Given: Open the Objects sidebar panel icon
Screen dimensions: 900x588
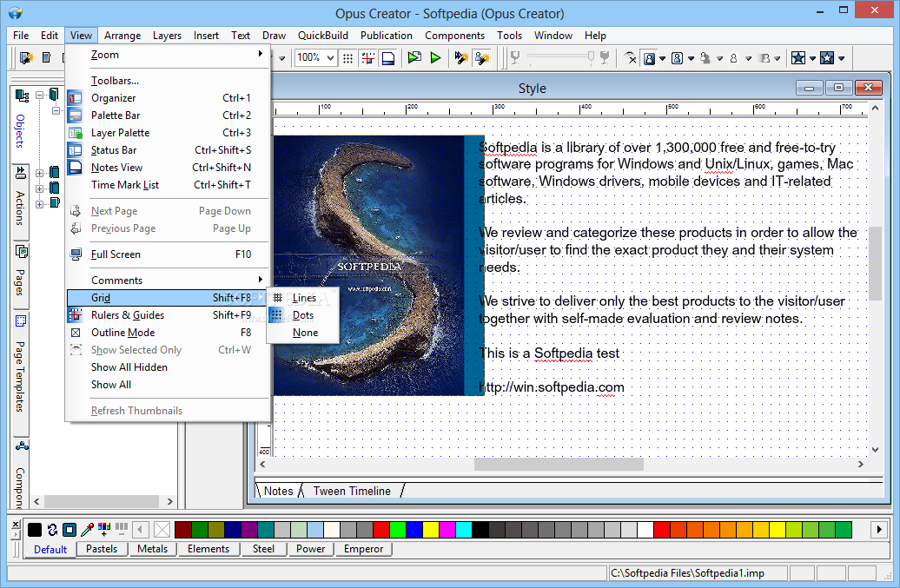Looking at the screenshot, I should 22,96.
